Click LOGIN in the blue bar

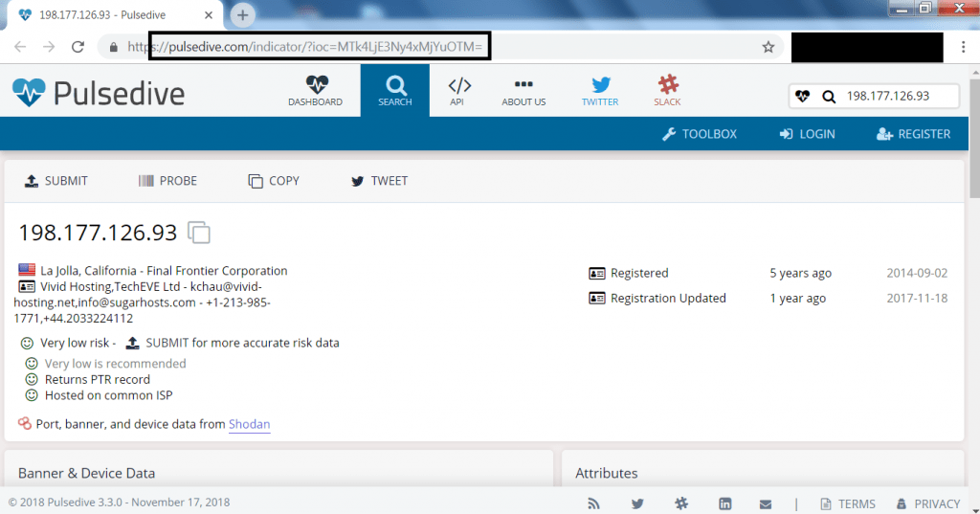click(807, 134)
